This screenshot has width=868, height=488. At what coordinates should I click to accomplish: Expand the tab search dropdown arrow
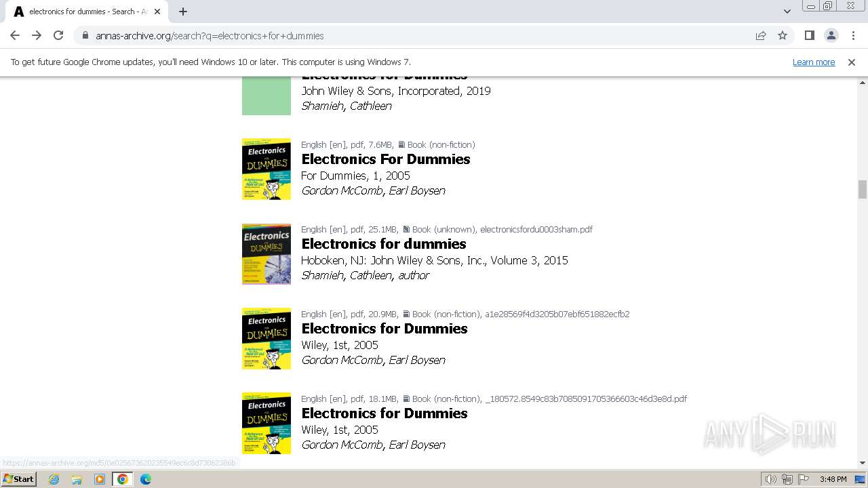click(787, 12)
